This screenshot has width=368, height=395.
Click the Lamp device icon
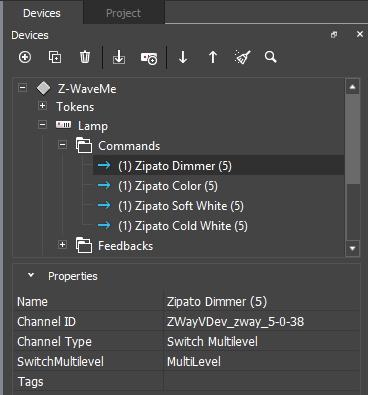[63, 125]
